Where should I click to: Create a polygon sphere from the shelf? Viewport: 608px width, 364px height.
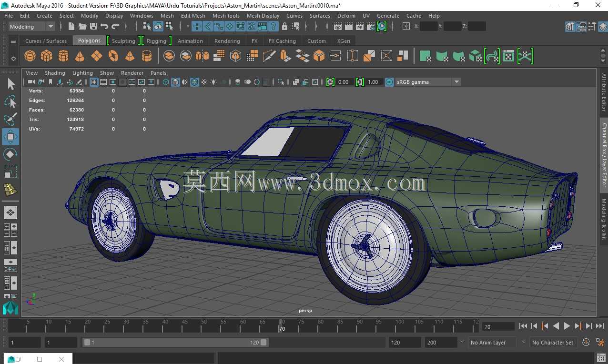[x=30, y=56]
